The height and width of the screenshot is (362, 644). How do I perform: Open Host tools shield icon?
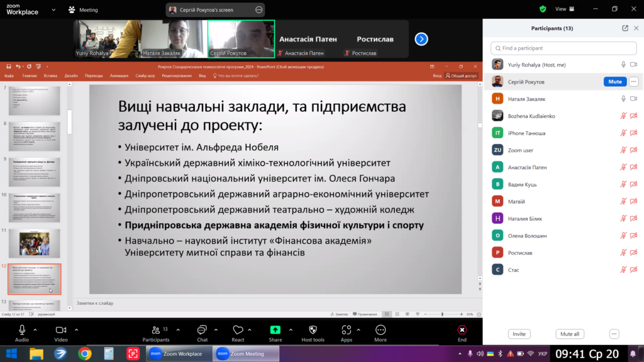pos(313,330)
